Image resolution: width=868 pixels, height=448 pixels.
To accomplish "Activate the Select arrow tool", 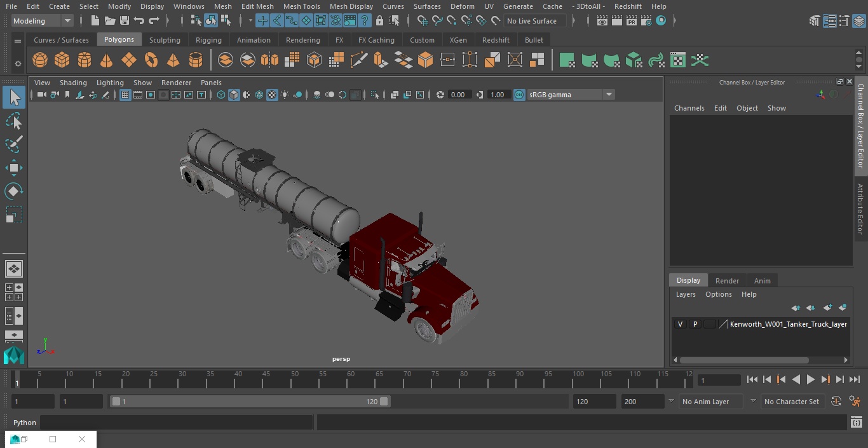I will pos(14,97).
